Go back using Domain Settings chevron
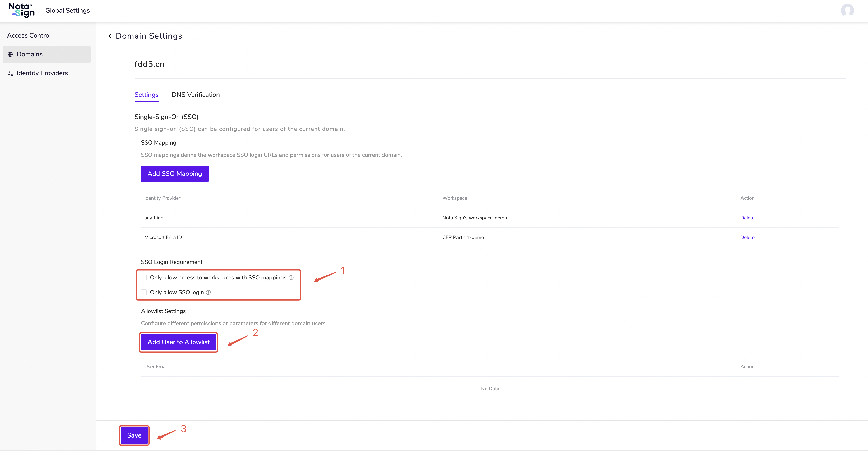 tap(110, 36)
